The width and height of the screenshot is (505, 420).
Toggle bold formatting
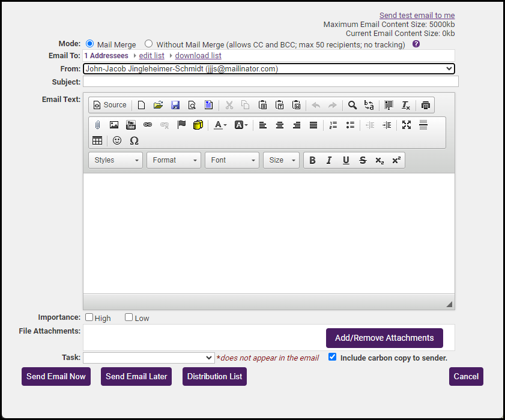[312, 160]
